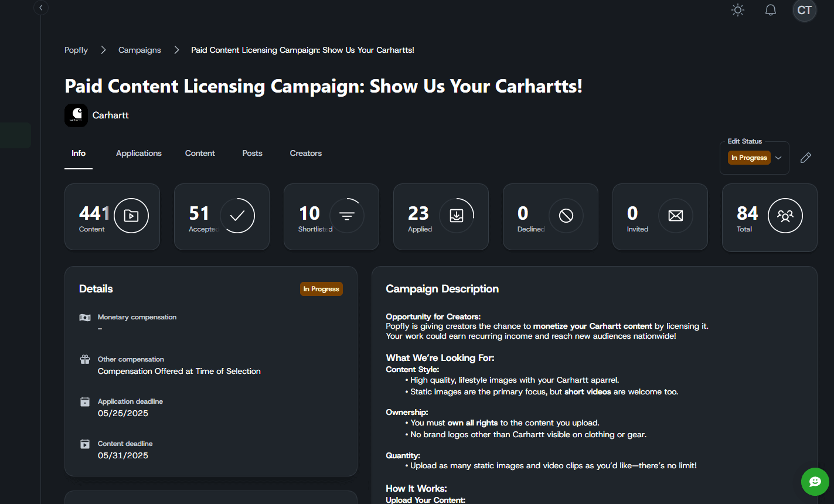Viewport: 834px width, 504px height.
Task: Click current campaign breadcrumb title
Action: pyautogui.click(x=302, y=50)
